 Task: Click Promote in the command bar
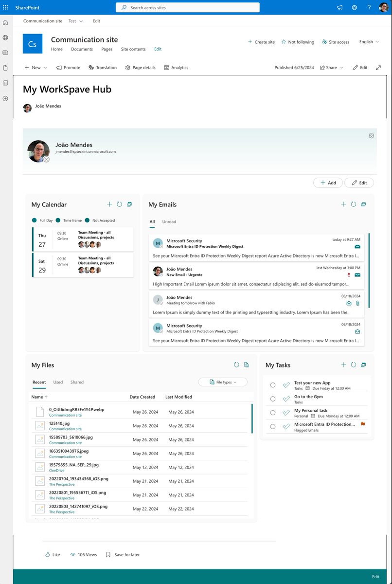pyautogui.click(x=68, y=68)
